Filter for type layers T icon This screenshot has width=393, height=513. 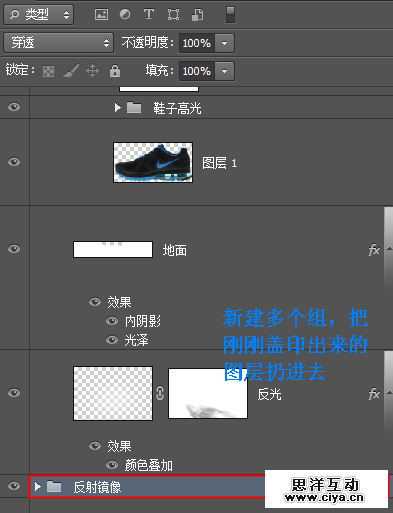click(x=149, y=14)
